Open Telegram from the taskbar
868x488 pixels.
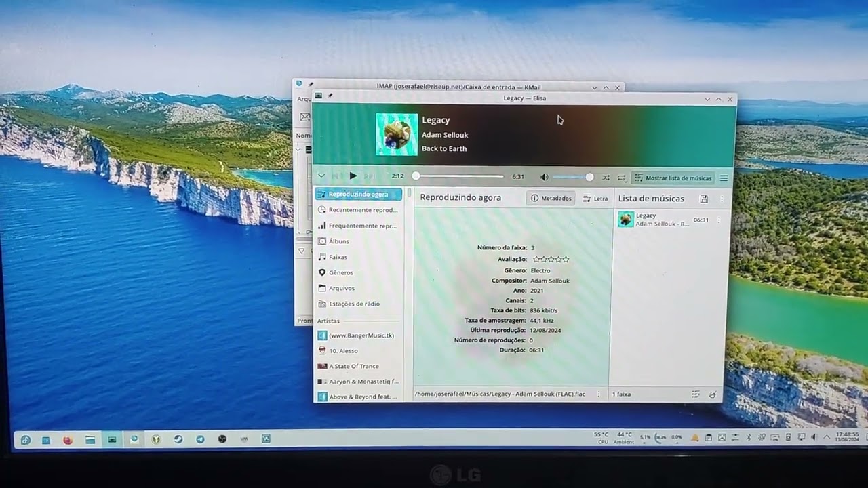[x=200, y=439]
